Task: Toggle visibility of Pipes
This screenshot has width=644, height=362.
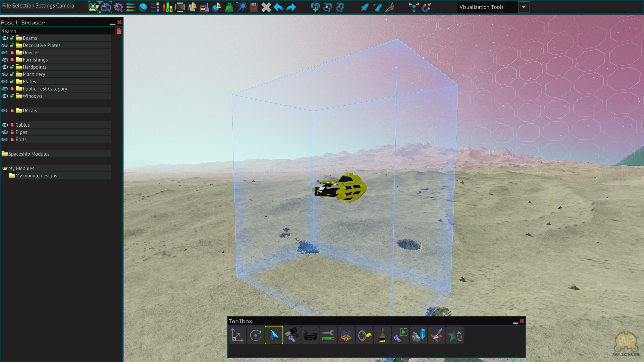Action: coord(5,132)
